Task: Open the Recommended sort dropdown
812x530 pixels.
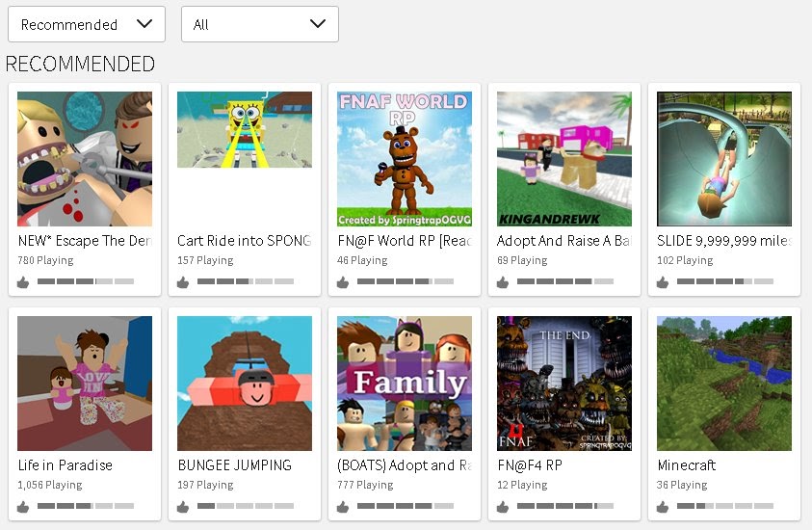Action: pos(87,24)
